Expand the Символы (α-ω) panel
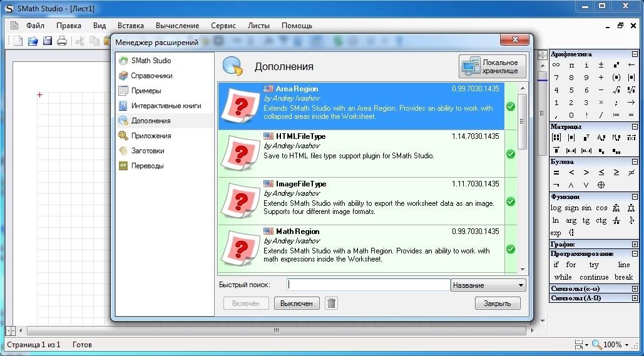The height and width of the screenshot is (356, 644). 635,288
